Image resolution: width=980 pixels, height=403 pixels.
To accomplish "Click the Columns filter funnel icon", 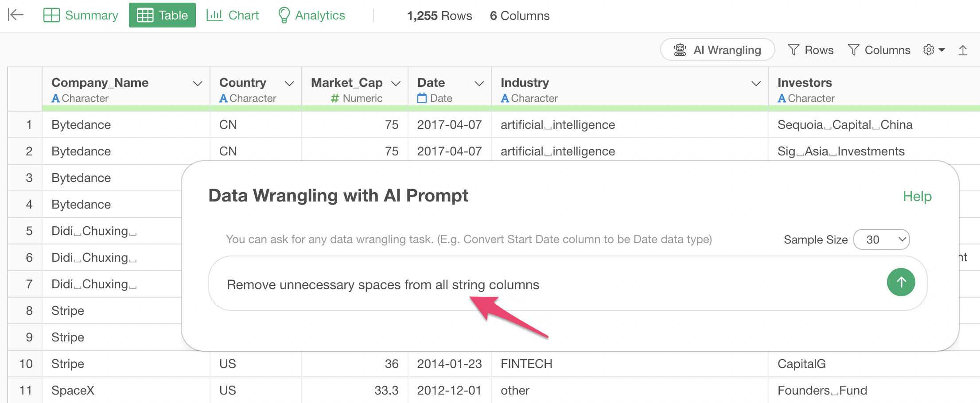I will (853, 50).
